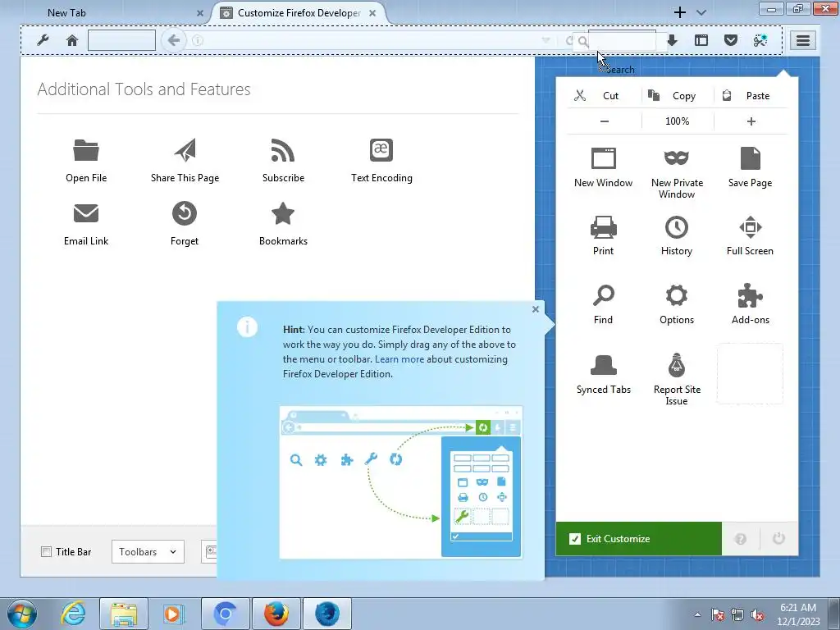Open Windows Explorer from the taskbar
This screenshot has width=840, height=630.
124,614
